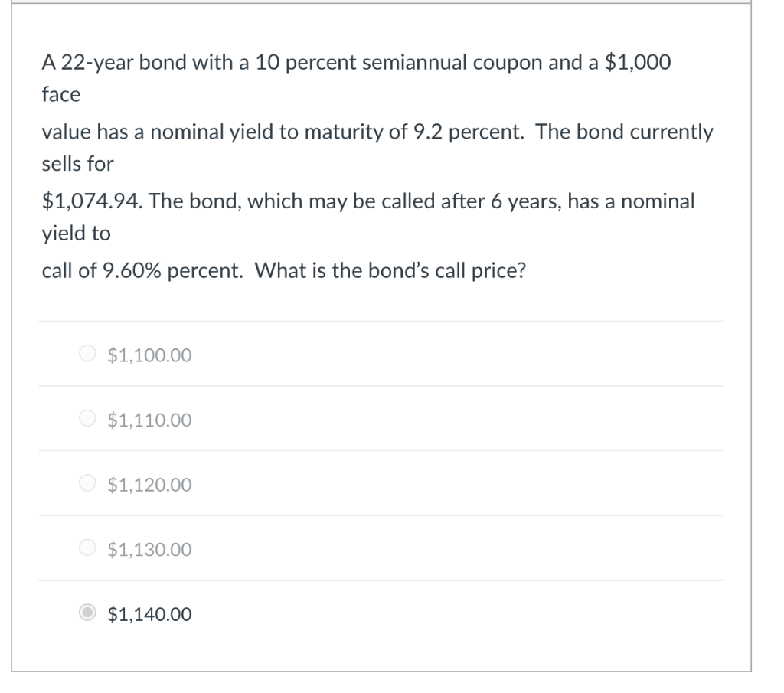Click the $1,100.00 answer label text
Image resolution: width=784 pixels, height=693 pixels.
point(149,355)
